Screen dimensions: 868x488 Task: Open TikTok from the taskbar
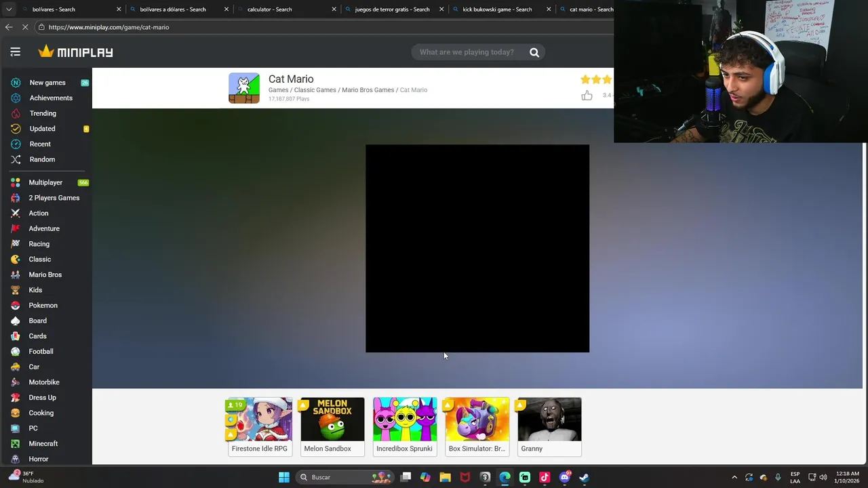(x=545, y=477)
